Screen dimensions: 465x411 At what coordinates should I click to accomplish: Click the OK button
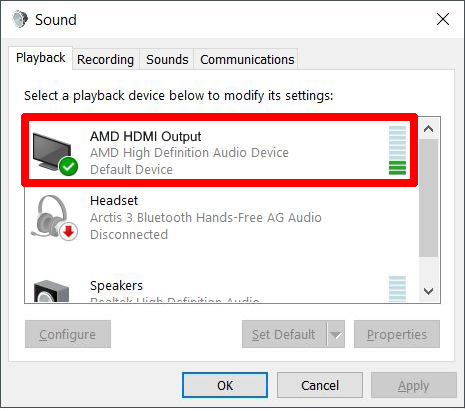pos(225,385)
